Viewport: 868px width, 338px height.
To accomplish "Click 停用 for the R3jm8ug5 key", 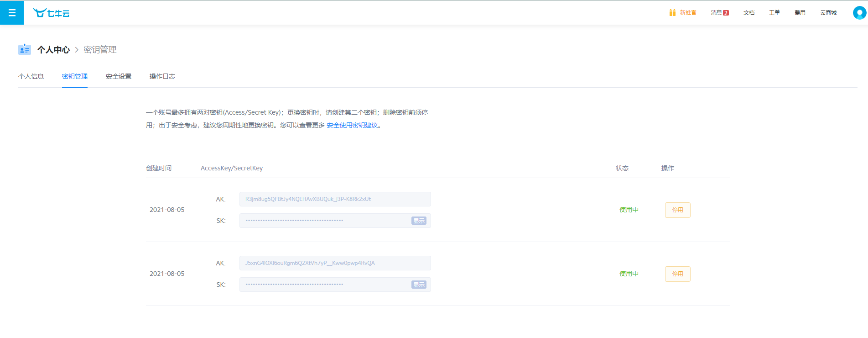I will (x=678, y=210).
